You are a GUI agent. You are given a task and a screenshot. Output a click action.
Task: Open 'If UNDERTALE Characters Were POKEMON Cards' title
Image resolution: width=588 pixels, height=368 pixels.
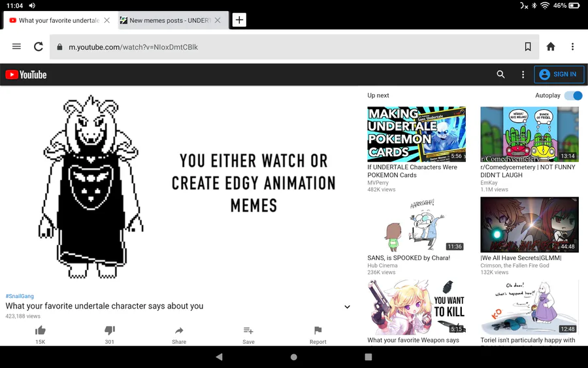tap(412, 171)
